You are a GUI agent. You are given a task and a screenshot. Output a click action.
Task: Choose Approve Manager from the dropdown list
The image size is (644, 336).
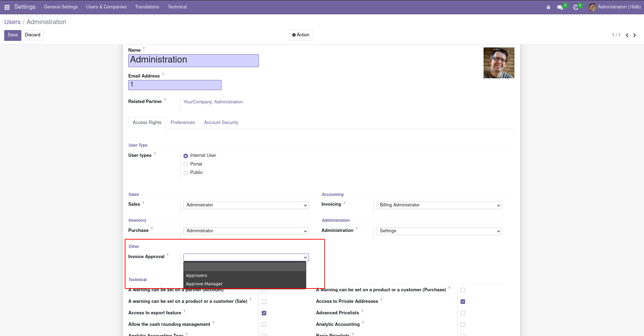(204, 284)
